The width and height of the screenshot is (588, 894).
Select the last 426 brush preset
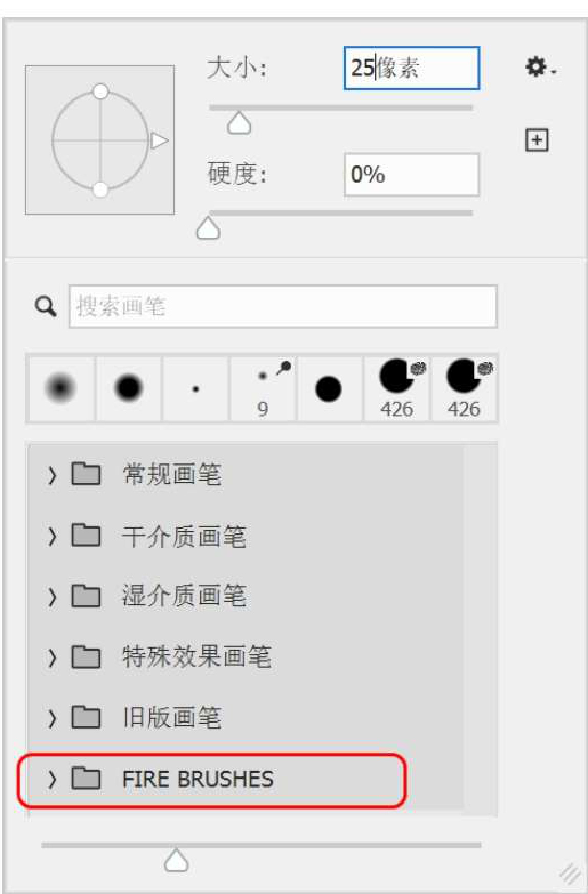(x=464, y=388)
